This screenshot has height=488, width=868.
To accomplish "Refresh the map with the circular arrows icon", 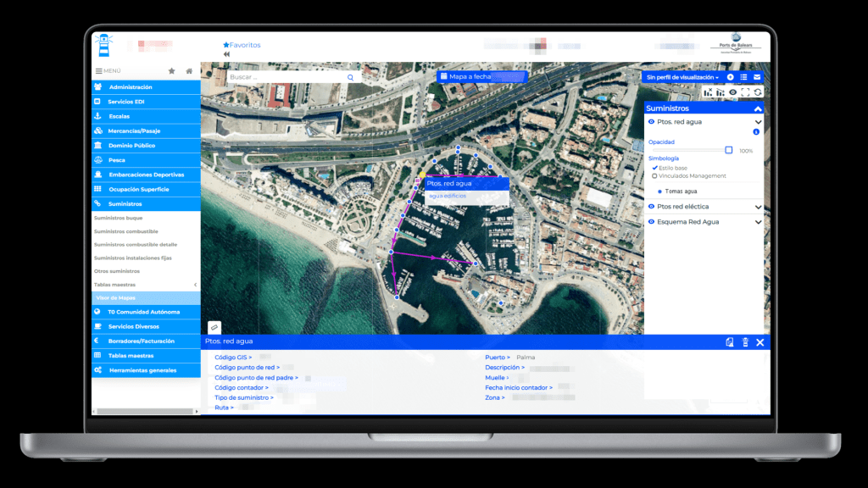I will pyautogui.click(x=758, y=91).
